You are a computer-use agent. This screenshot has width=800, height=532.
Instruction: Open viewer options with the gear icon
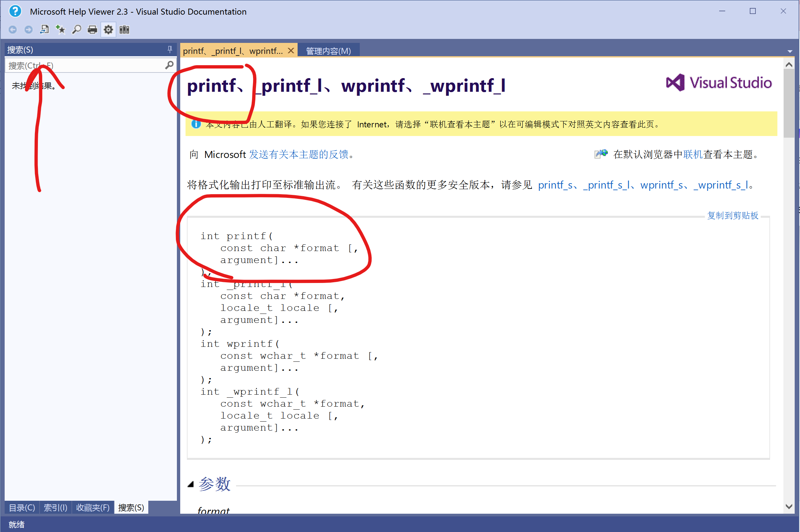108,30
